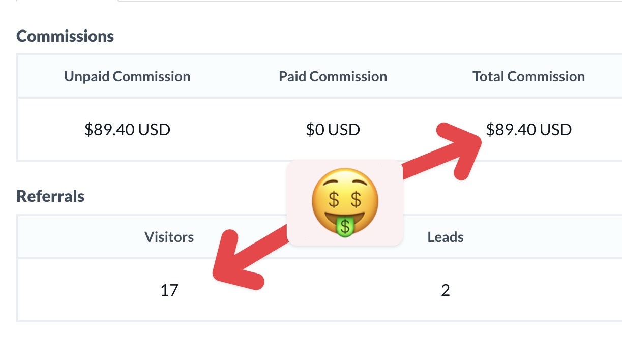The image size is (622, 364).
Task: Click the Paid Commission column header
Action: [333, 77]
